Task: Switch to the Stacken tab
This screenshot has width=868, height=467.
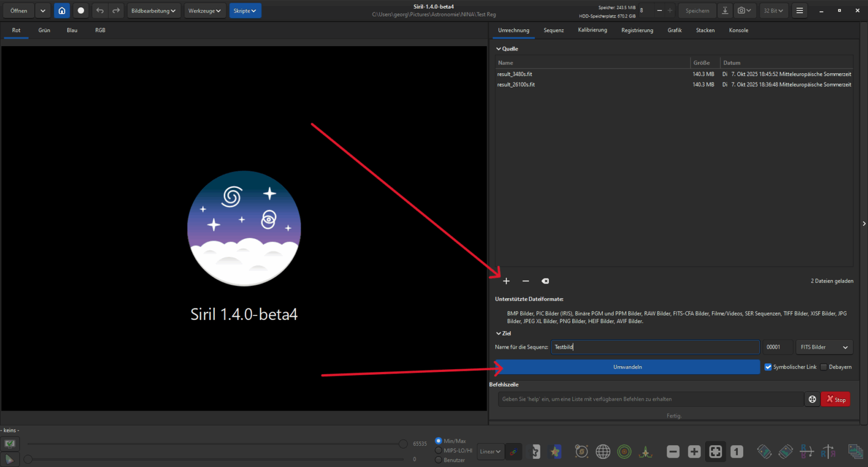Action: [x=705, y=30]
